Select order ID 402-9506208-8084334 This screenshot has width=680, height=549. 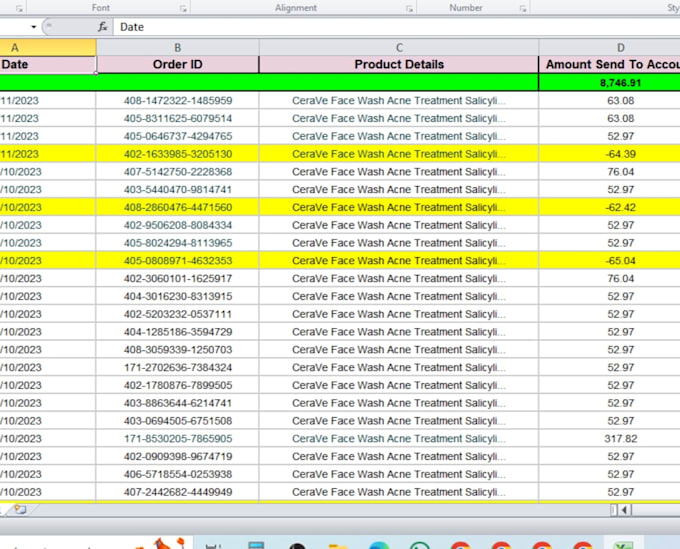[177, 225]
